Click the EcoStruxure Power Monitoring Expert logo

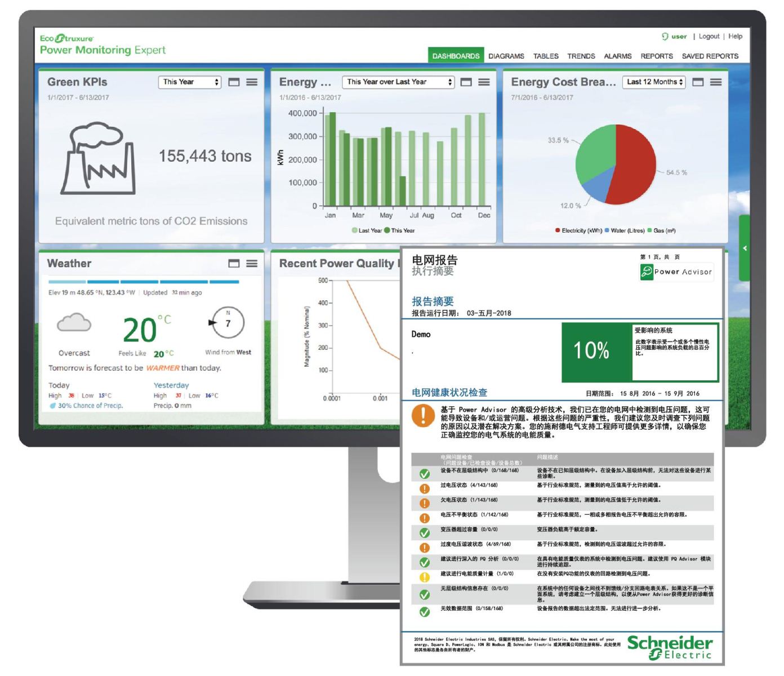click(103, 45)
